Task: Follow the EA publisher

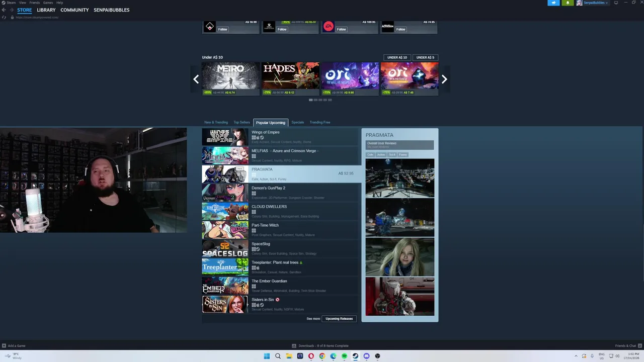Action: (x=341, y=29)
